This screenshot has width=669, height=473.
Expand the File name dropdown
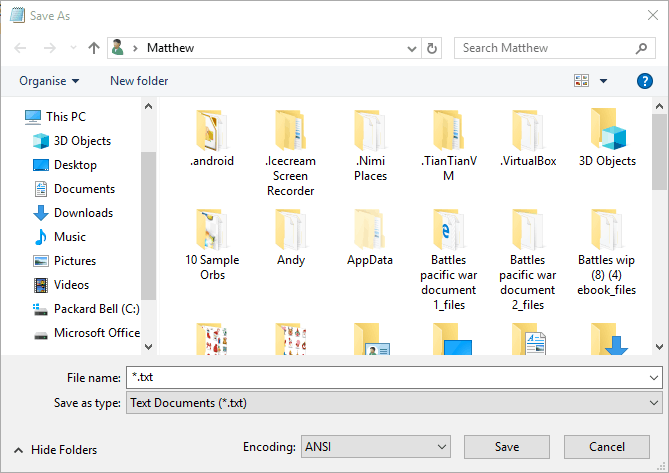click(653, 378)
